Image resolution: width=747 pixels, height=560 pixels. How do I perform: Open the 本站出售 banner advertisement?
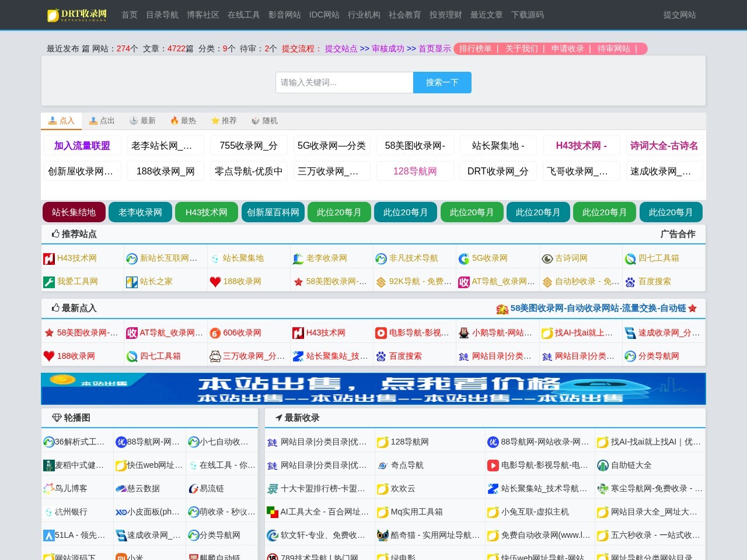coord(373,388)
